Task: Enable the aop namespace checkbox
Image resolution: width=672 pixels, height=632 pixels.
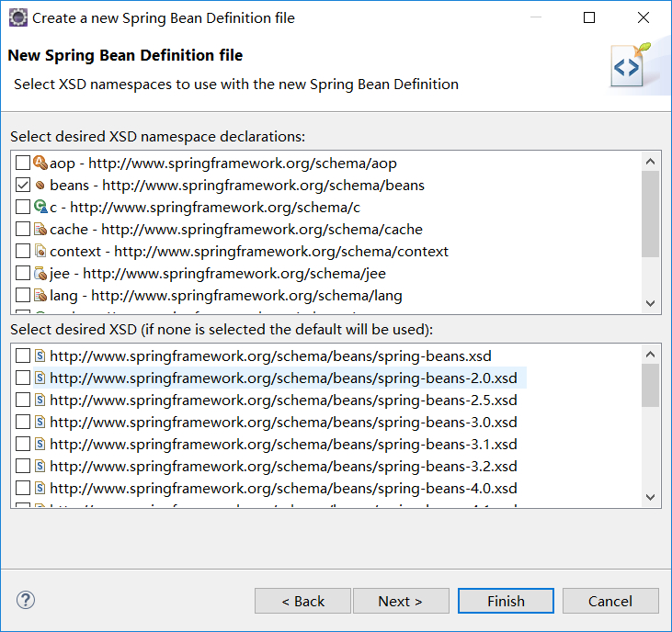Action: coord(23,163)
